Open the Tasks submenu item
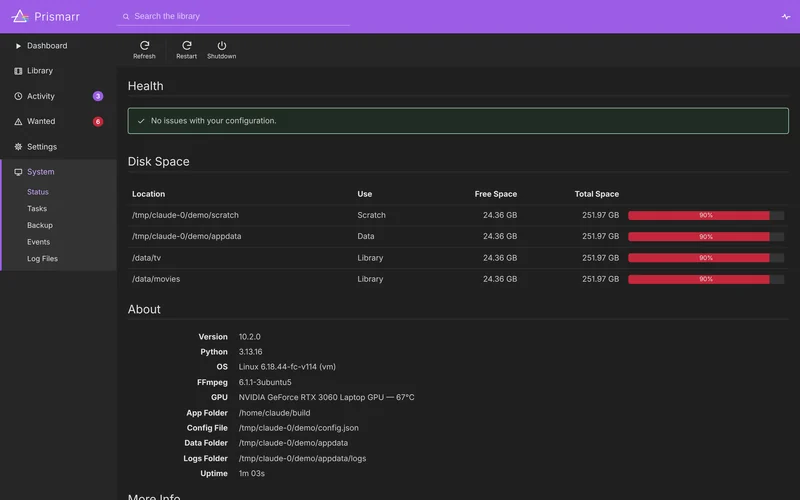The width and height of the screenshot is (800, 500). [x=37, y=209]
